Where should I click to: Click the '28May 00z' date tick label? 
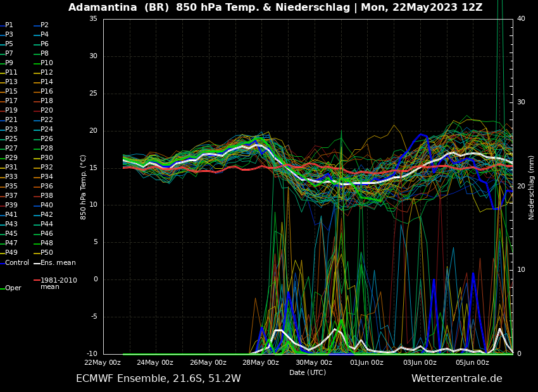261,362
